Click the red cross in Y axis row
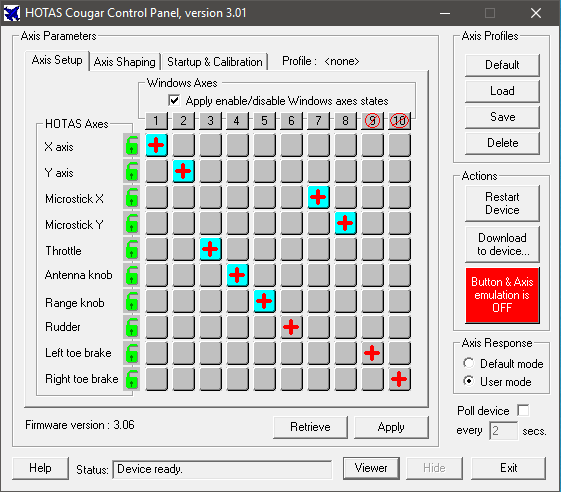The height and width of the screenshot is (492, 561). point(183,171)
